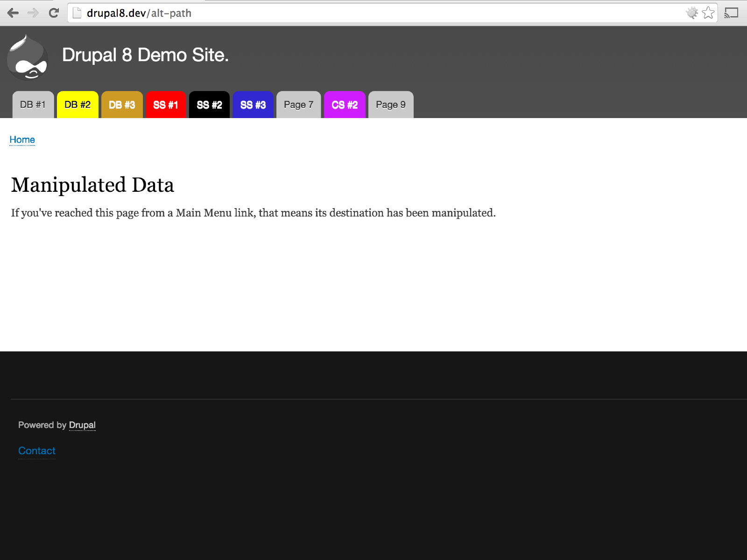The height and width of the screenshot is (560, 747).
Task: Open the Page 7 menu item
Action: tap(298, 105)
